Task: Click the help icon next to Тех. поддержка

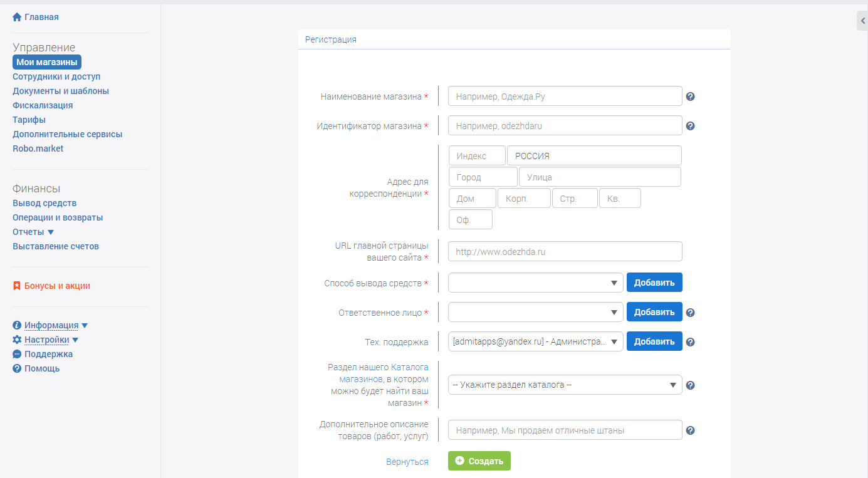Action: pos(690,342)
